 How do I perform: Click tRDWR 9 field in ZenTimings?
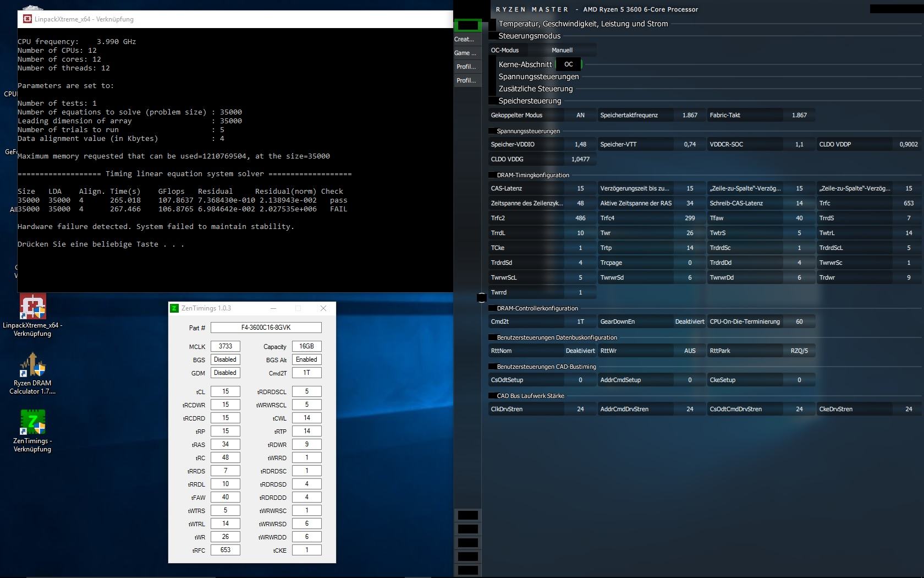pos(307,444)
